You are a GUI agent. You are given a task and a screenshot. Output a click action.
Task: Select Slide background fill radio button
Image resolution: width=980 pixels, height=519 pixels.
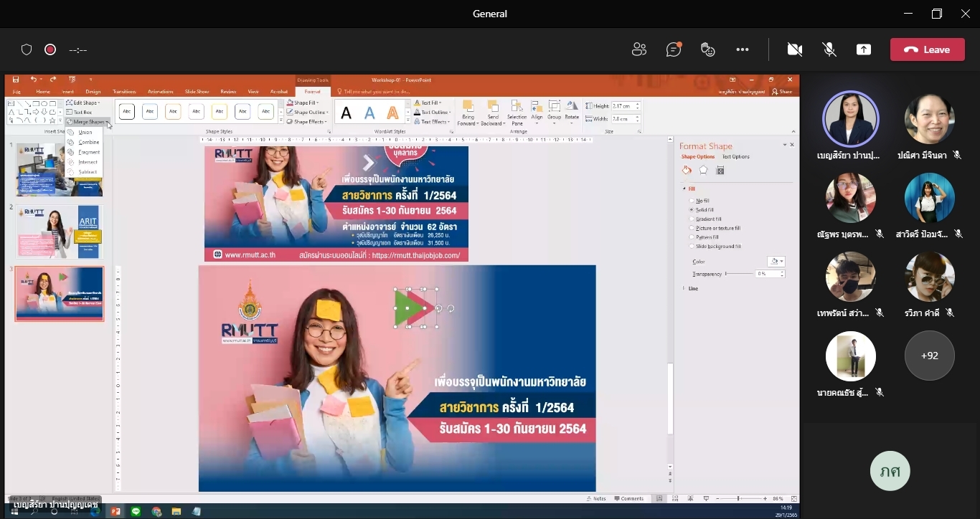[x=692, y=247]
